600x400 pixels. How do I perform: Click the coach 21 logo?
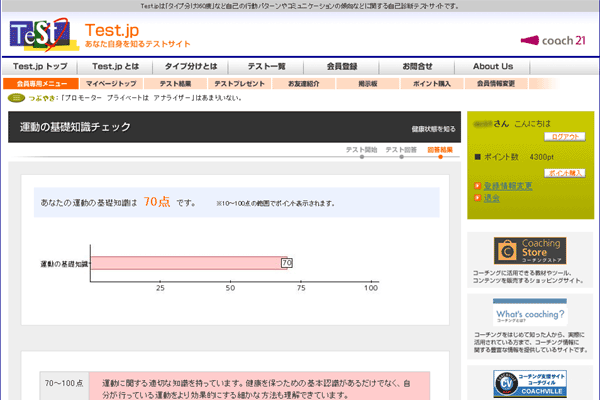click(x=554, y=41)
